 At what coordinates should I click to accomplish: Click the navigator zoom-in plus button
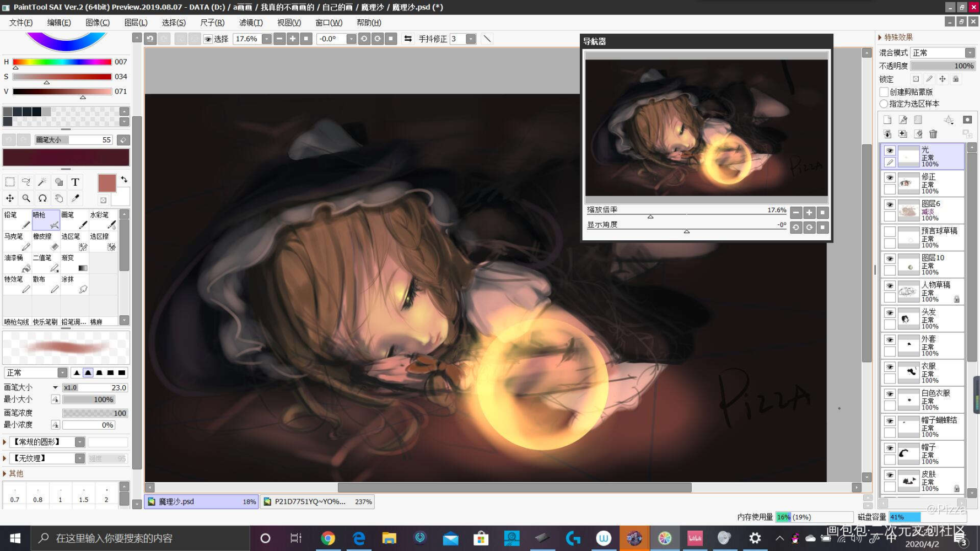coord(809,213)
